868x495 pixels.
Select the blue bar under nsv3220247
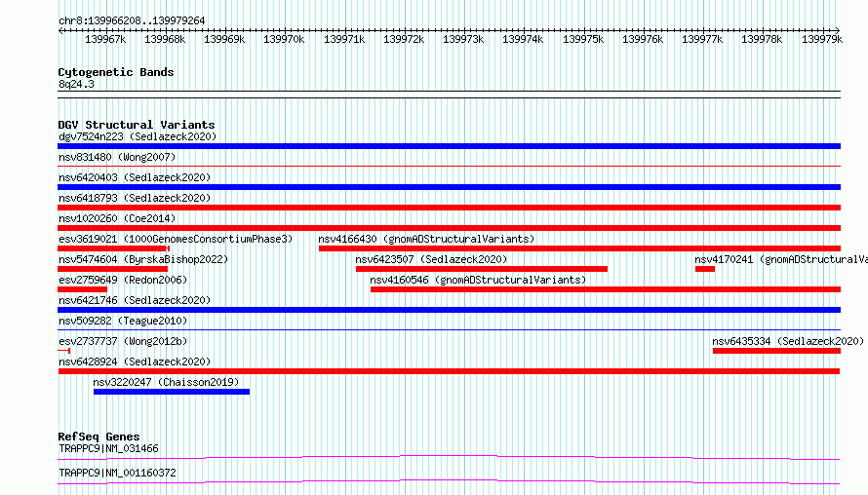172,392
